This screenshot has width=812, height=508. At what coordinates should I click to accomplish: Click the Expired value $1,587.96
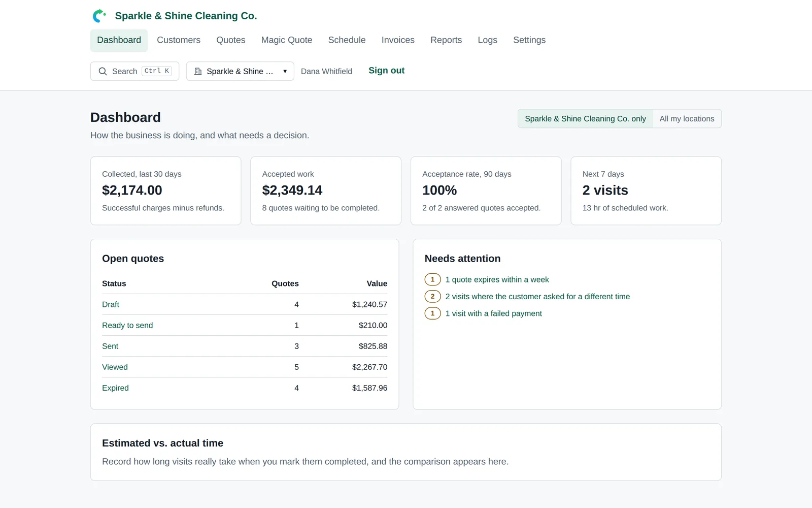369,388
